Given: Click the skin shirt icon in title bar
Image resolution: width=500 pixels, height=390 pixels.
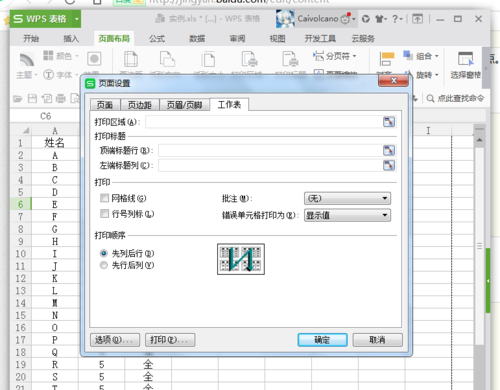Looking at the screenshot, I should [379, 19].
